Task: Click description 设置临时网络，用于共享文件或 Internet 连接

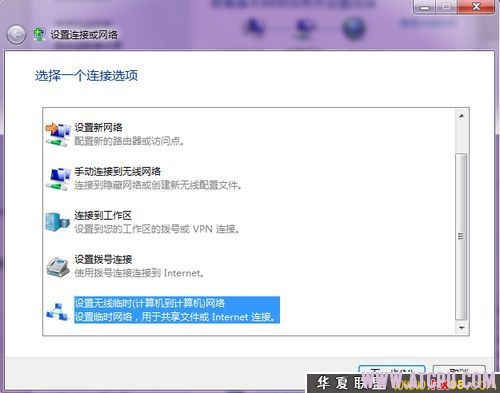Action: (x=176, y=317)
